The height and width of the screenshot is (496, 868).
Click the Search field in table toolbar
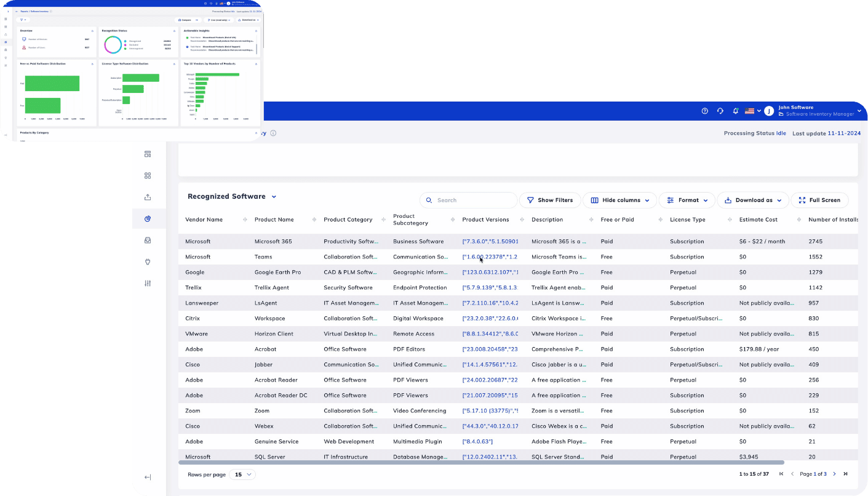tap(469, 200)
